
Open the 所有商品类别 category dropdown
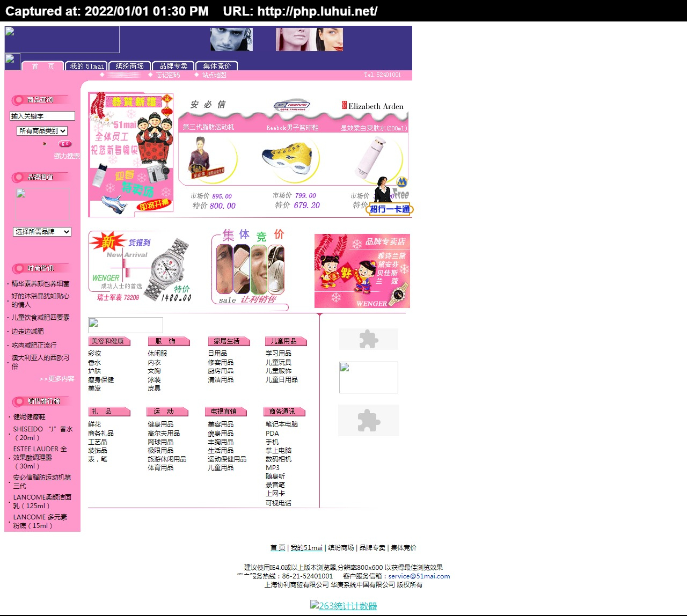pos(42,131)
